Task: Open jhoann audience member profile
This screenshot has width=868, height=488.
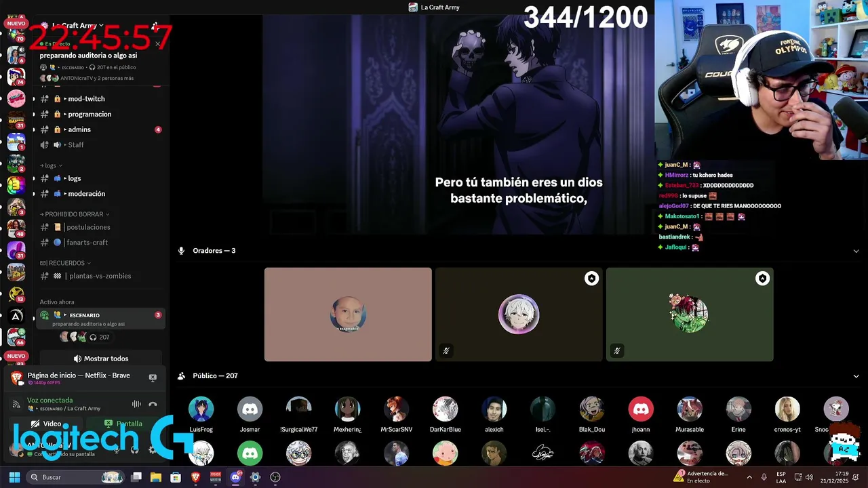Action: coord(640,414)
